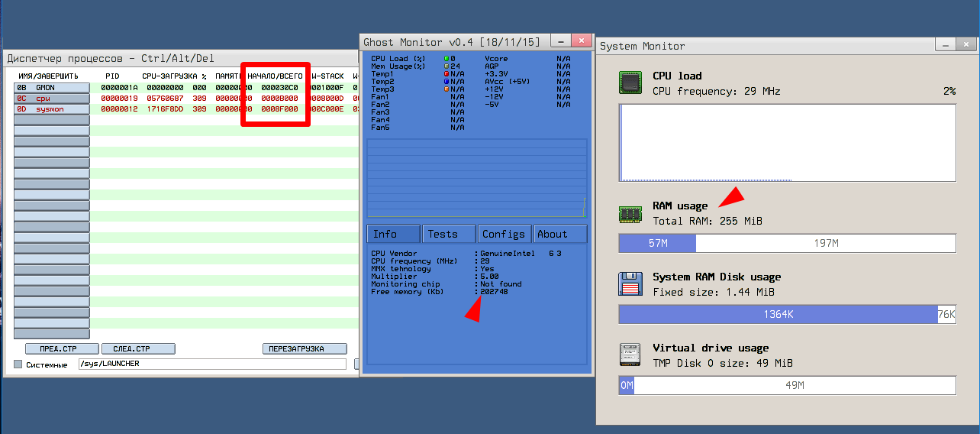This screenshot has height=434, width=980.
Task: Click the RAM usage memory module icon
Action: pyautogui.click(x=630, y=214)
